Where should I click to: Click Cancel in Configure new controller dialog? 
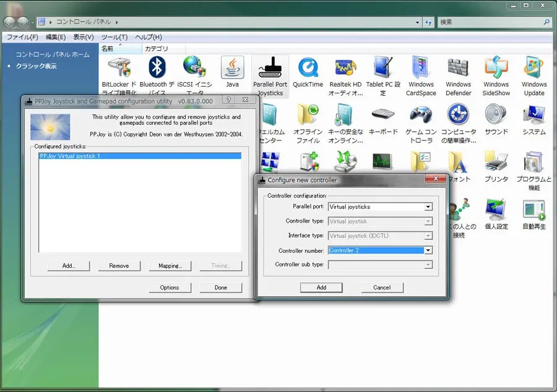(382, 288)
